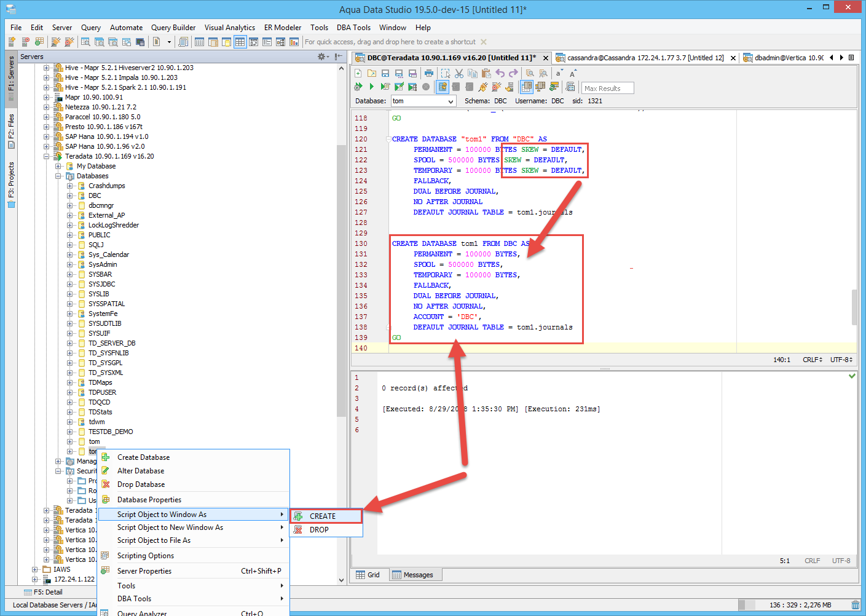Close the DBC@Teradata Untitled 11 tab
Image resolution: width=866 pixels, height=616 pixels.
tap(545, 58)
